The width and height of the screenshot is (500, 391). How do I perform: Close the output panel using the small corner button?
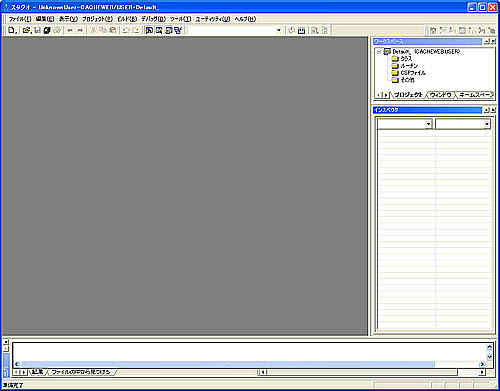[x=6, y=342]
